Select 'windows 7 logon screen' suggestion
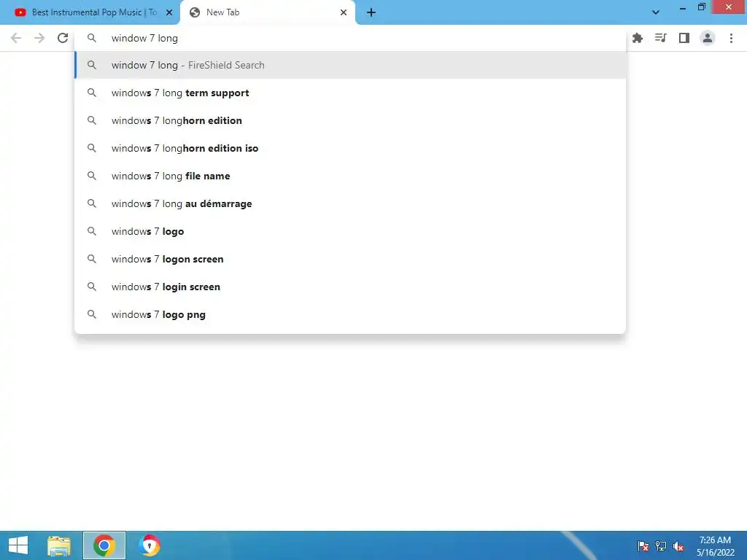Viewport: 747px width, 560px height. [x=350, y=259]
